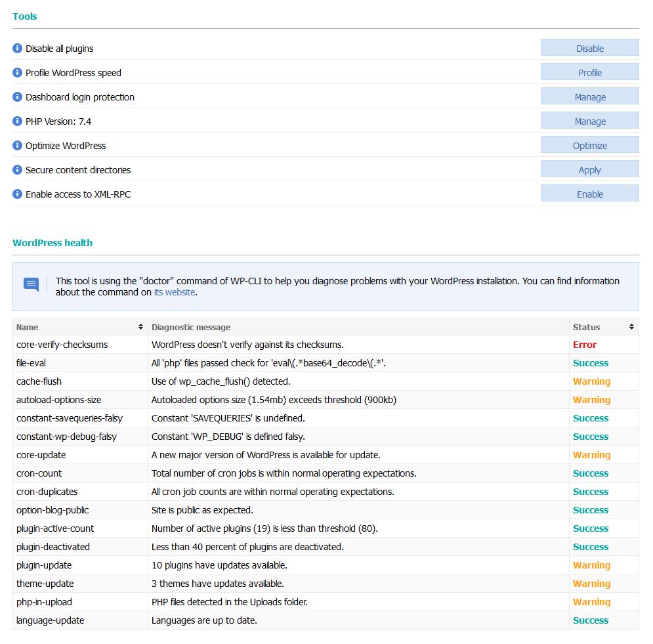This screenshot has width=653, height=644.
Task: Click the info icon beside Disable all plugins
Action: (x=16, y=48)
